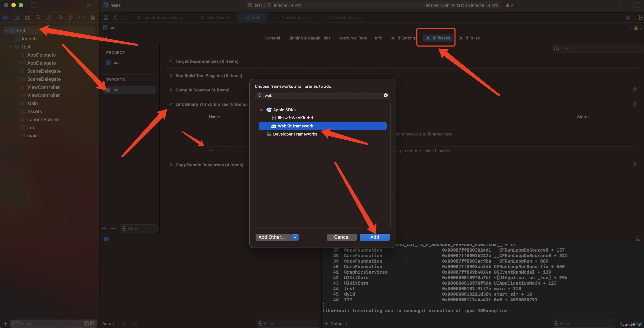This screenshot has width=644, height=328.
Task: Open the Find navigator magnifier icon
Action: point(38,17)
